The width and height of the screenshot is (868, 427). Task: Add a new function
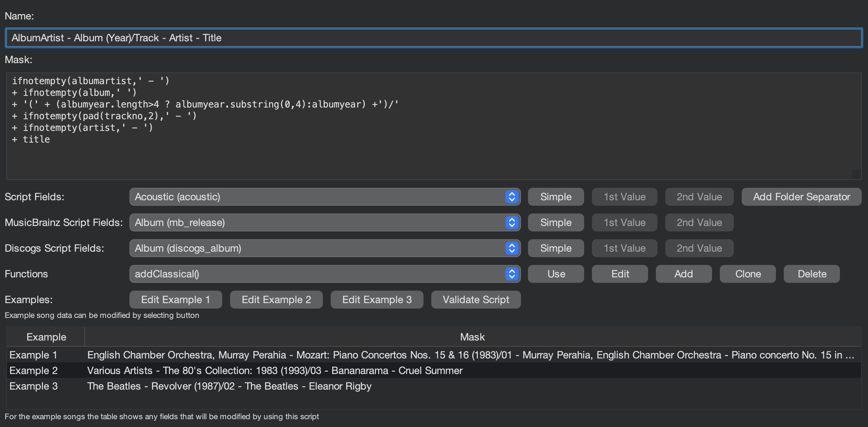pyautogui.click(x=684, y=274)
